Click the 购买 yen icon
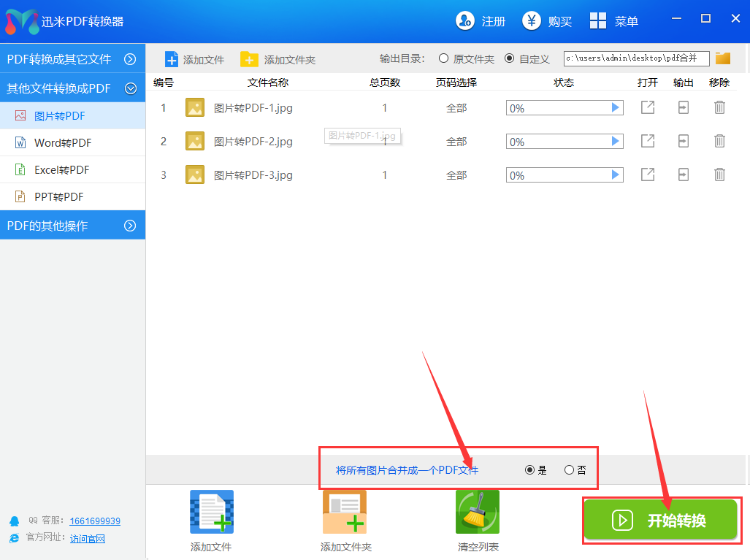Viewport: 750px width, 560px height. click(x=532, y=21)
